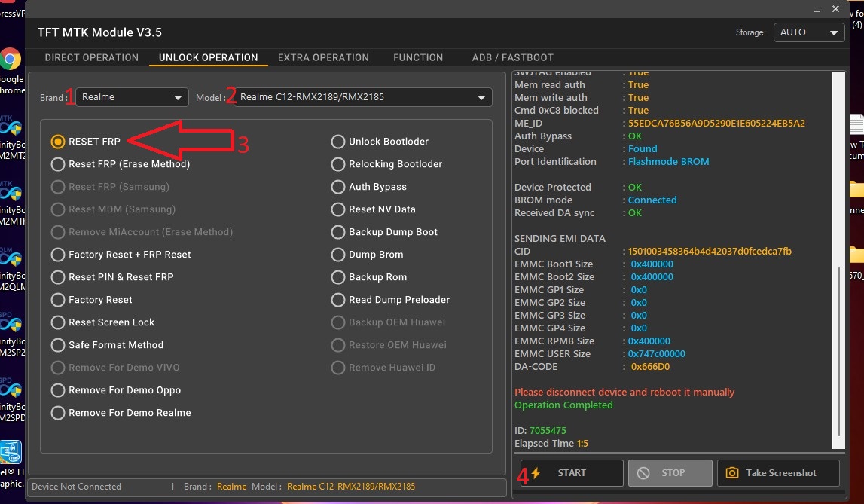This screenshot has height=504, width=864.
Task: Click the camera icon on Take Screenshot
Action: point(731,473)
